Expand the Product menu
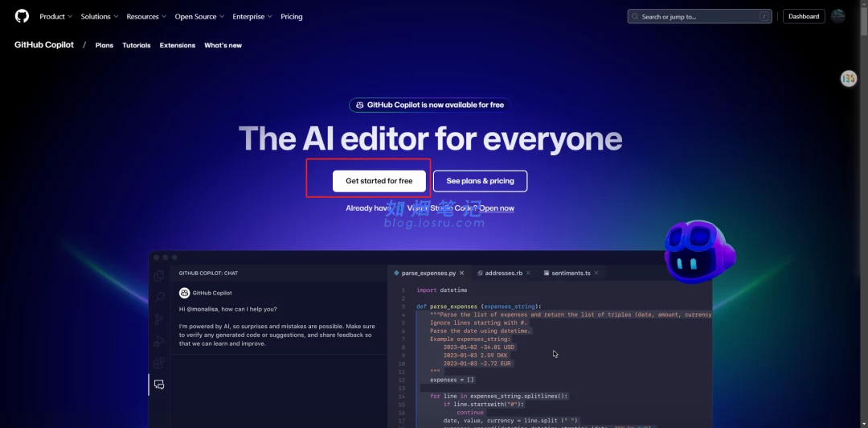The width and height of the screenshot is (868, 428). pos(56,17)
